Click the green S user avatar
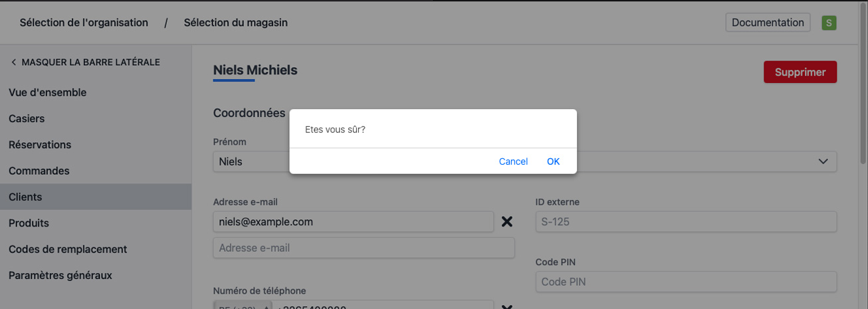Viewport: 868px width, 309px height. coord(828,23)
